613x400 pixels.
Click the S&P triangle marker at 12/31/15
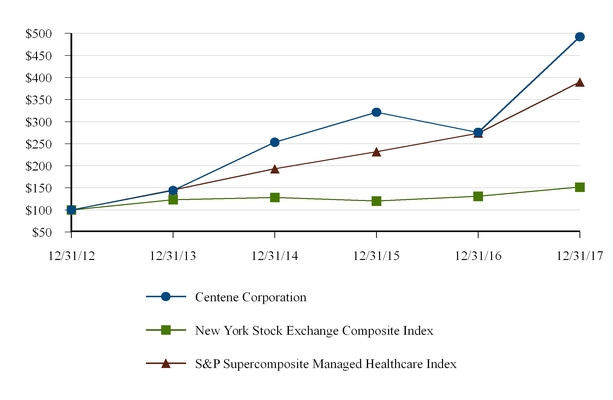376,152
